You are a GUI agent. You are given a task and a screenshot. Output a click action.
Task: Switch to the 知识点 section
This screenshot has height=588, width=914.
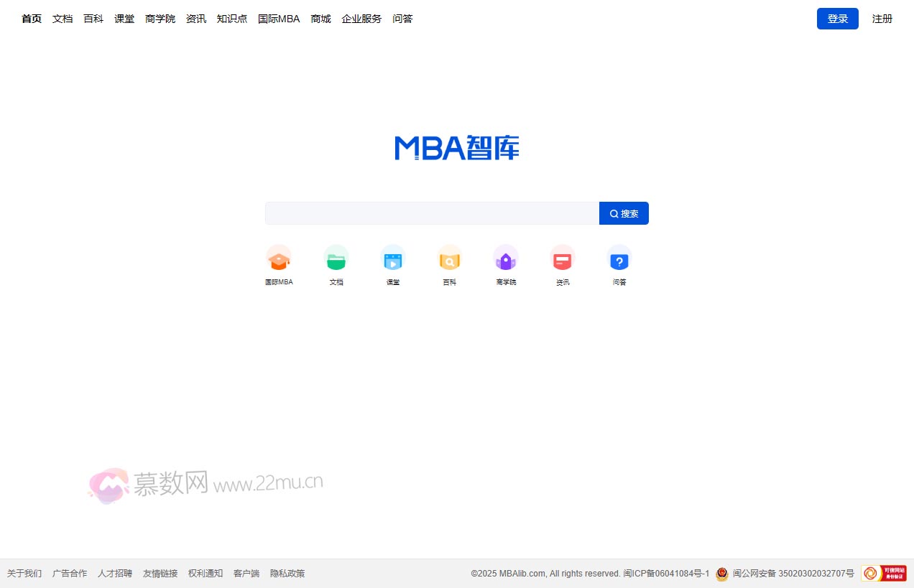[231, 19]
